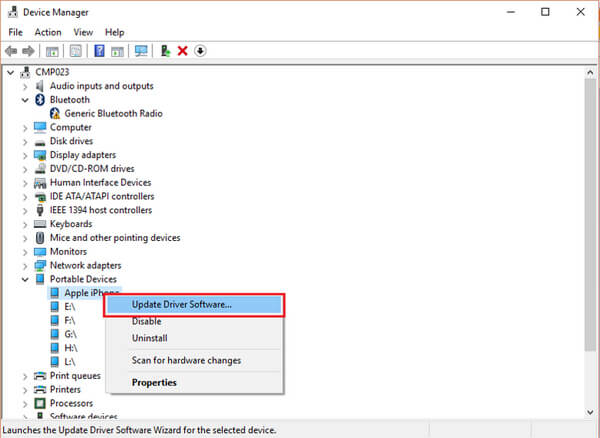Viewport: 600px width, 438px height.
Task: Select the G:\ portable device
Action: coord(70,334)
